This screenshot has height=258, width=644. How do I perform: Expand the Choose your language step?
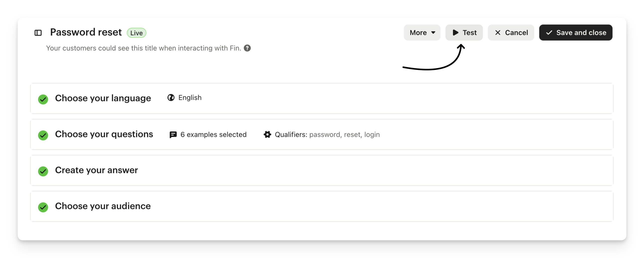(x=103, y=98)
